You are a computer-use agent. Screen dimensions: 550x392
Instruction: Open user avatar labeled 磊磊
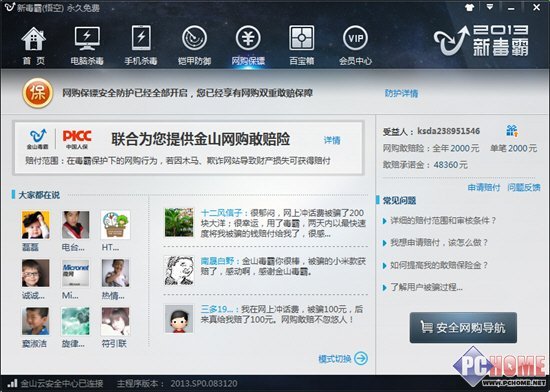[35, 225]
